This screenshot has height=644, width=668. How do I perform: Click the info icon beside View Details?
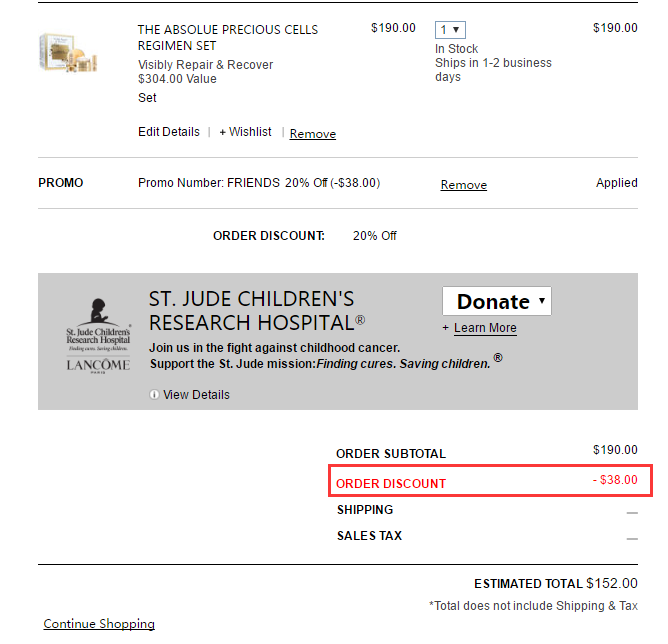coord(154,394)
